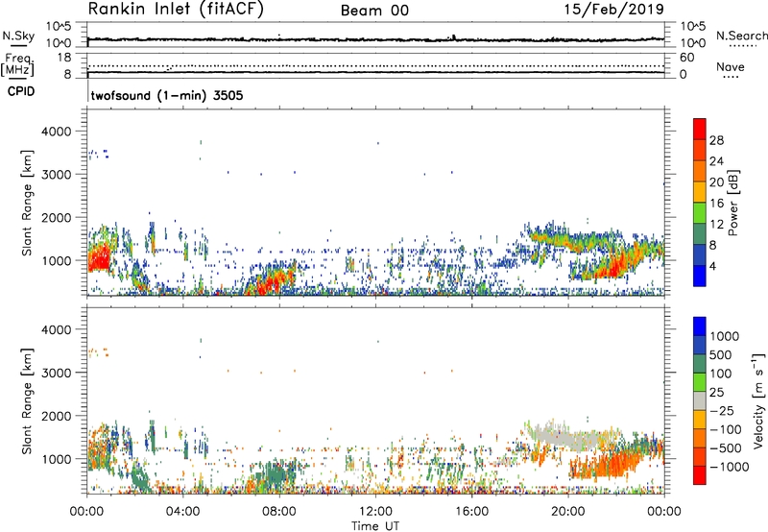Pick the orange 20–24 Power color segment
The image size is (768, 532).
coord(700,171)
